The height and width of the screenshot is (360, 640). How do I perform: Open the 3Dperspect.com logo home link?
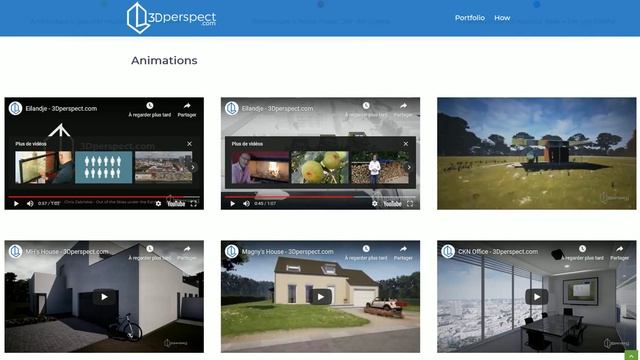tap(171, 18)
